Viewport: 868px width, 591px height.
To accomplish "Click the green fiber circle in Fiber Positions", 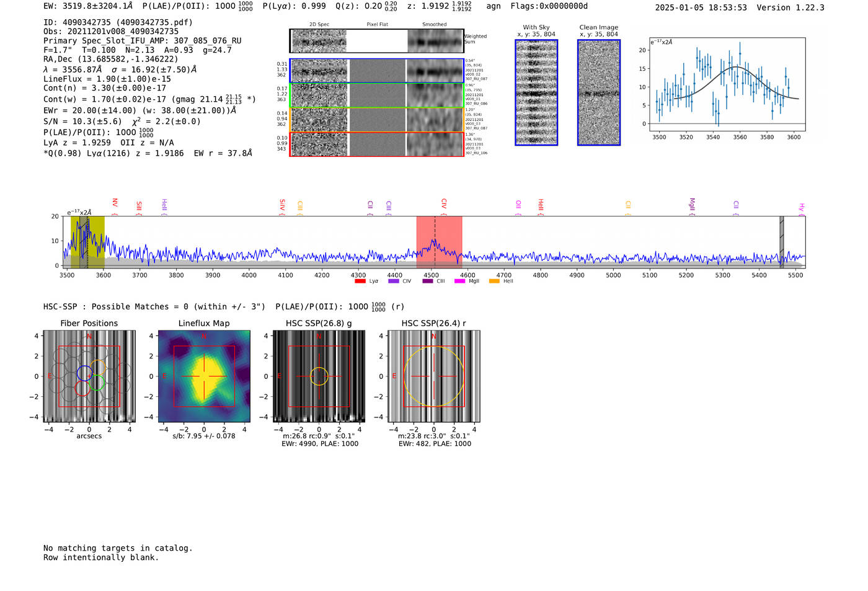I will point(96,383).
